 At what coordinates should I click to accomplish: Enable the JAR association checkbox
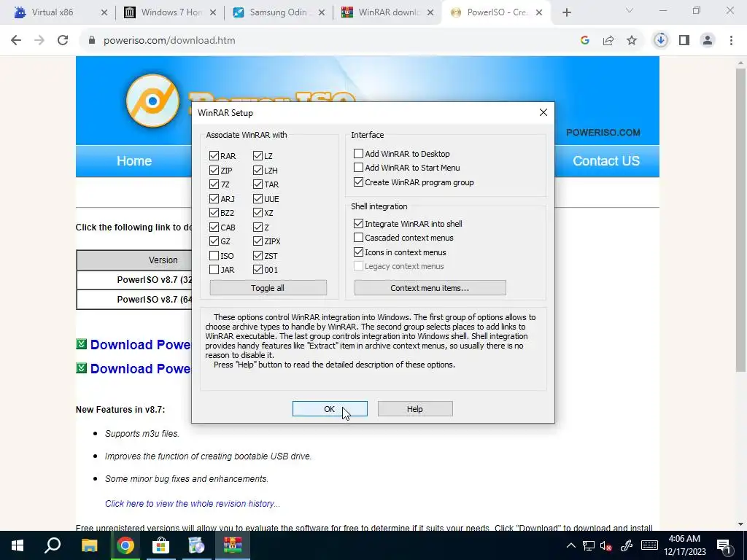214,270
